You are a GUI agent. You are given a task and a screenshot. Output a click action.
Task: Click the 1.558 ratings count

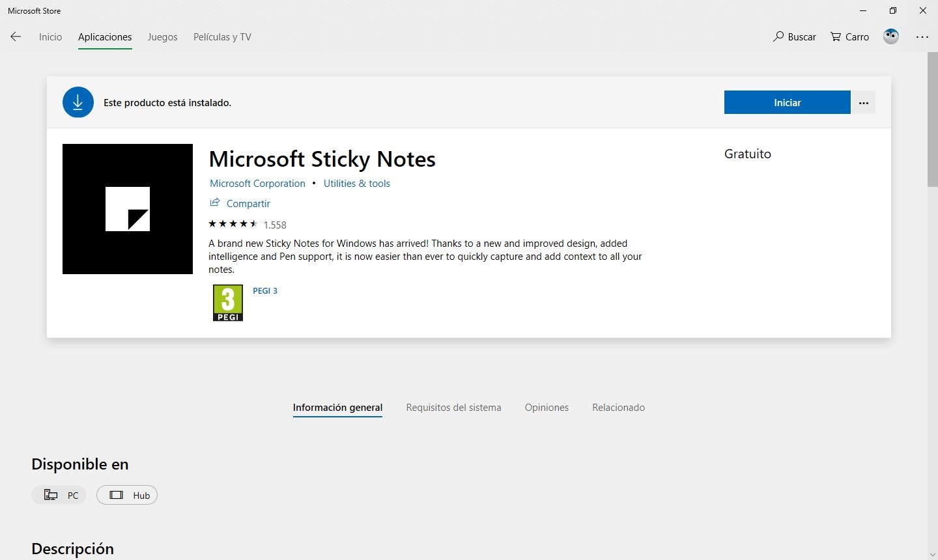click(x=275, y=225)
